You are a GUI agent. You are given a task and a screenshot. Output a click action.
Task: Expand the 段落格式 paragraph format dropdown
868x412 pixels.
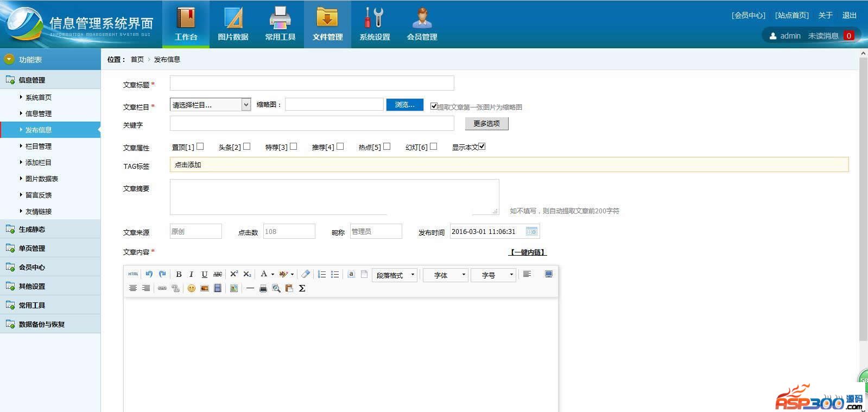click(396, 275)
